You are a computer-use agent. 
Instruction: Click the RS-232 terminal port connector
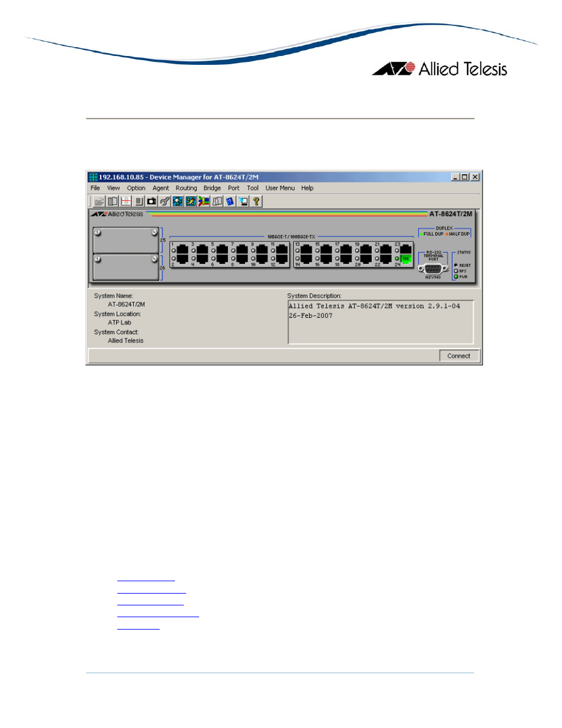tap(433, 268)
